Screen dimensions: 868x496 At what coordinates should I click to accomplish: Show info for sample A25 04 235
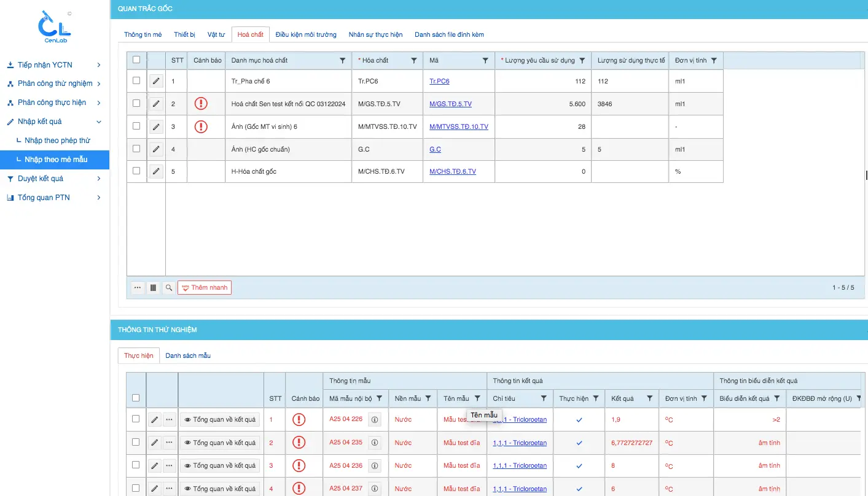coord(375,443)
